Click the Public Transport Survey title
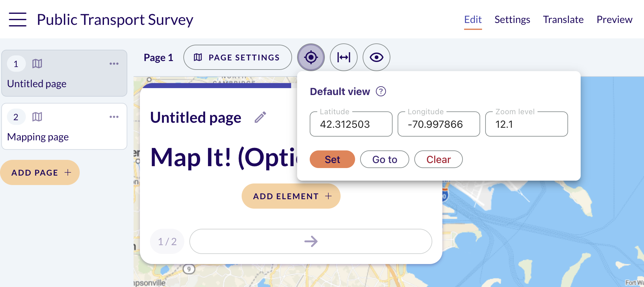This screenshot has height=287, width=644. [x=115, y=20]
